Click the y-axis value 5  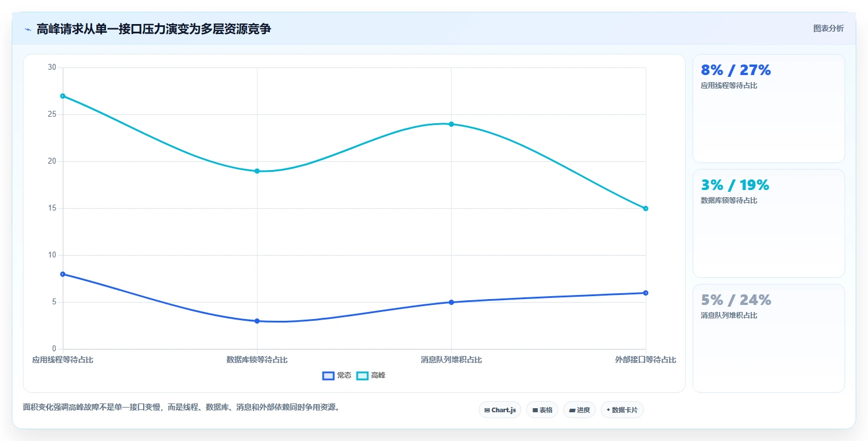[x=54, y=302]
